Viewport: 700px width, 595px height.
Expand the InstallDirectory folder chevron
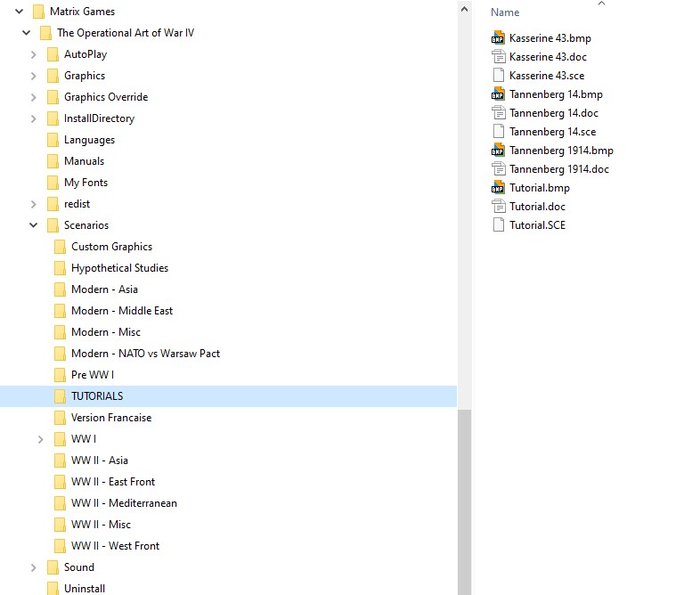point(34,118)
